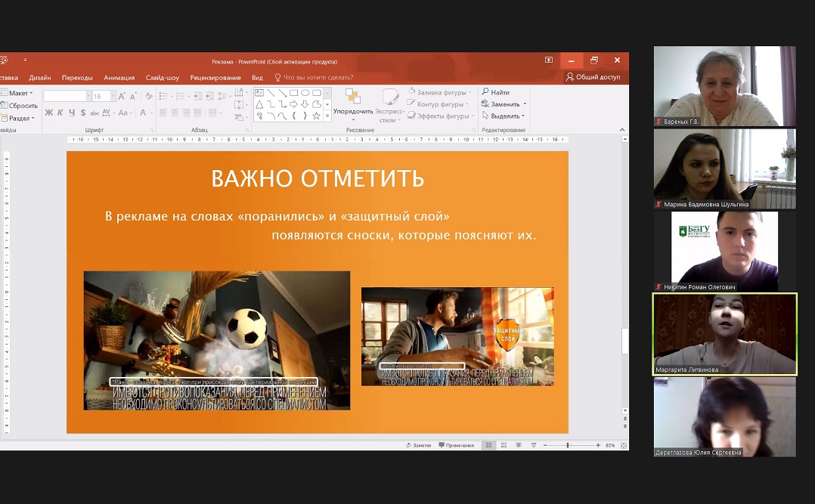Toggle the Примечания comments pane
Viewport: 815px width, 504px height.
pos(456,445)
